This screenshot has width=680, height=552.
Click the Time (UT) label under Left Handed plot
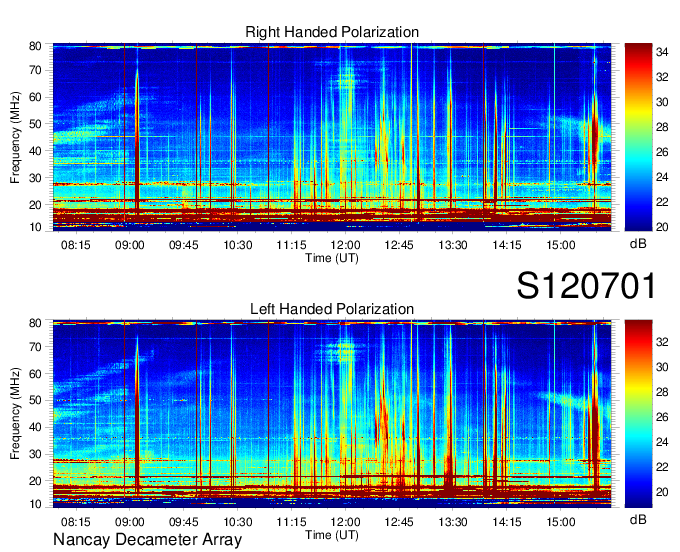332,535
